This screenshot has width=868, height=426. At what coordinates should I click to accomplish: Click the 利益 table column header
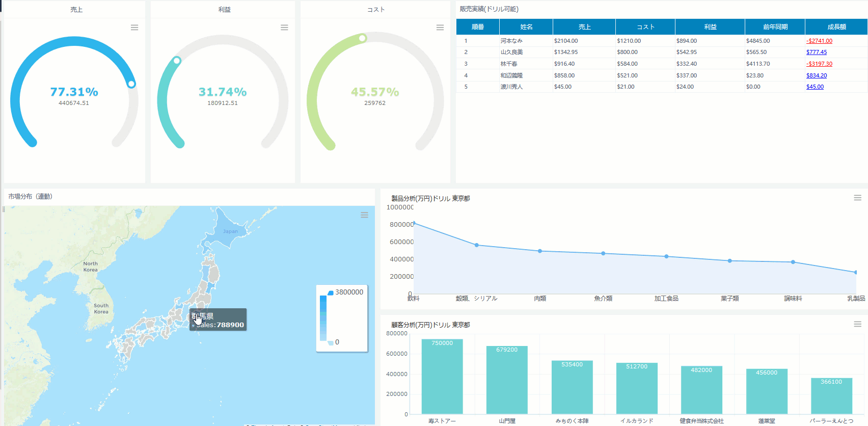tap(710, 26)
